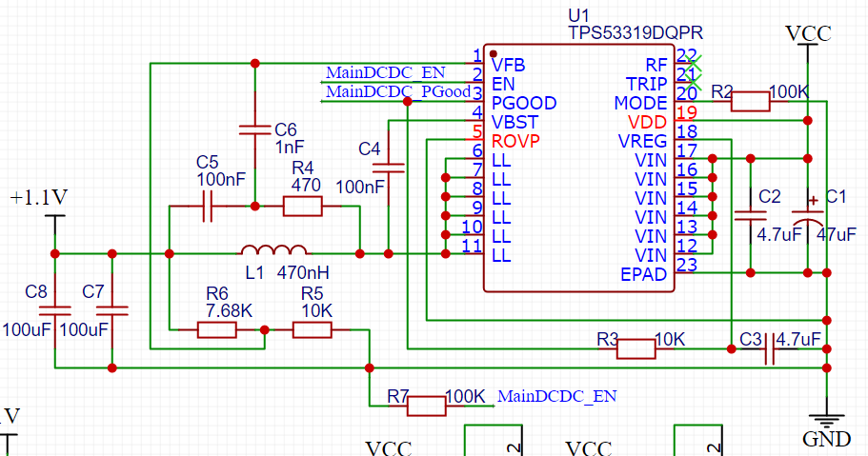Click red pin number 19
This screenshot has height=456, width=868.
tap(686, 112)
